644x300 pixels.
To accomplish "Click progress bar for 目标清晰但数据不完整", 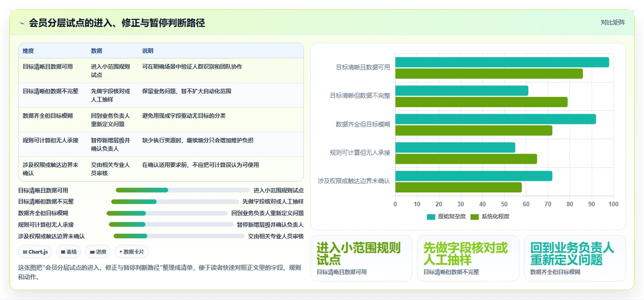I will (x=175, y=202).
